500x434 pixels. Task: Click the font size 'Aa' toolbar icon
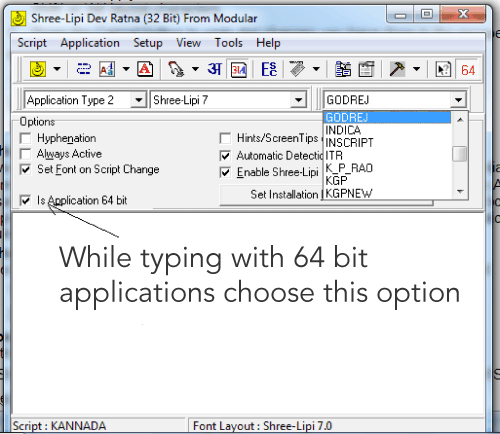pyautogui.click(x=107, y=69)
